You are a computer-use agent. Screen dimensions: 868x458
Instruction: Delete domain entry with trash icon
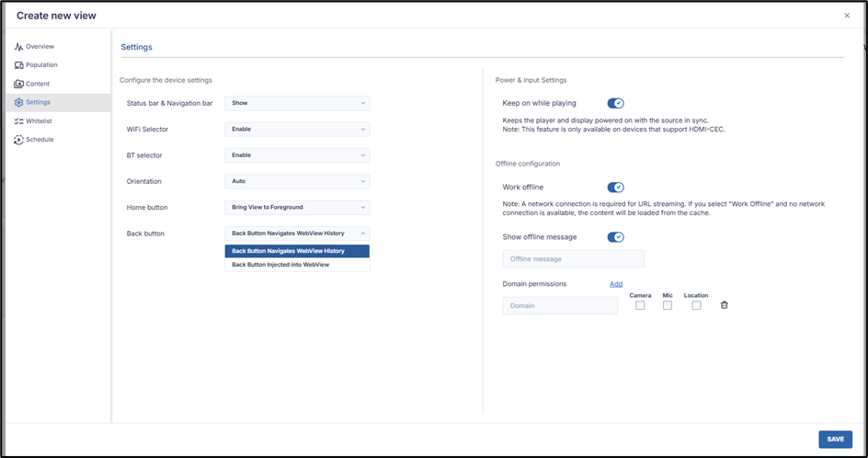click(x=724, y=305)
